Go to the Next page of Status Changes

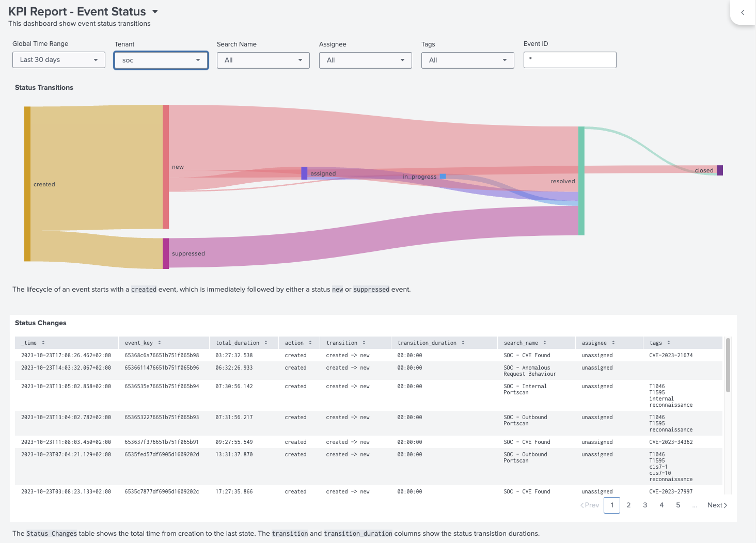[716, 505]
